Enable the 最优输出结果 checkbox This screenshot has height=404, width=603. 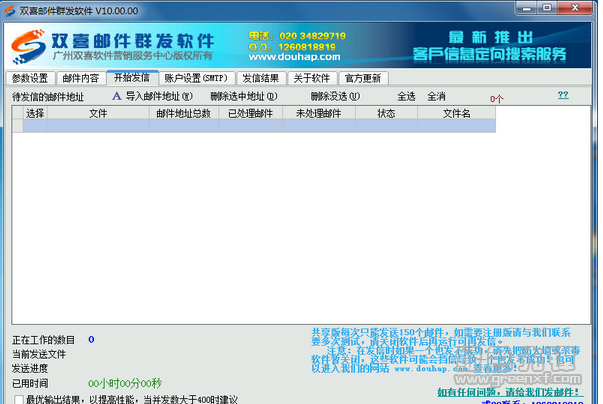tap(18, 400)
